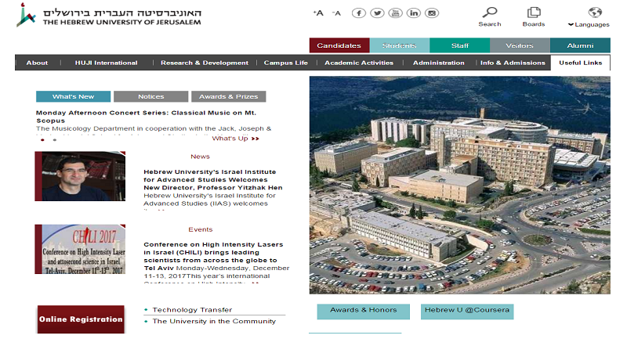Open Professor Yitzhak Hen portrait thumbnail
This screenshot has height=364, width=627.
pyautogui.click(x=80, y=176)
